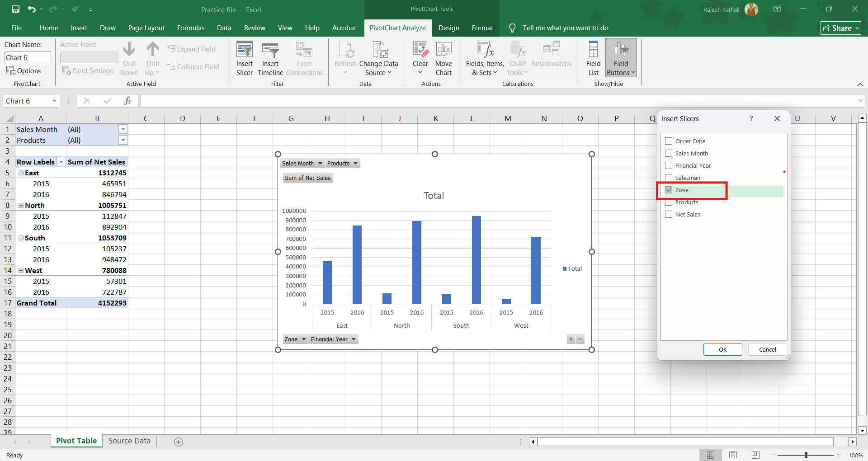Viewport: 868px width, 461px height.
Task: Collapse the East group in pivot table
Action: click(x=21, y=173)
